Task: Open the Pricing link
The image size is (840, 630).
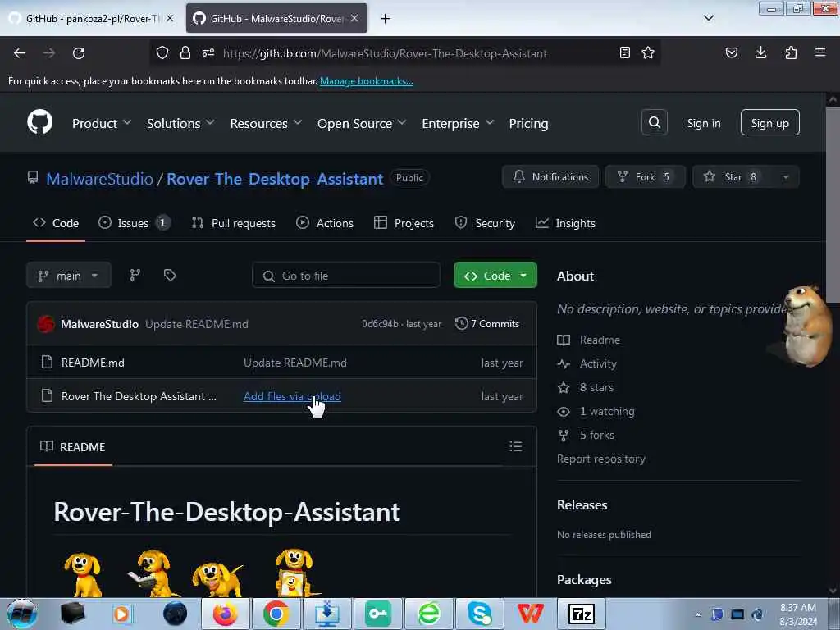Action: click(528, 123)
